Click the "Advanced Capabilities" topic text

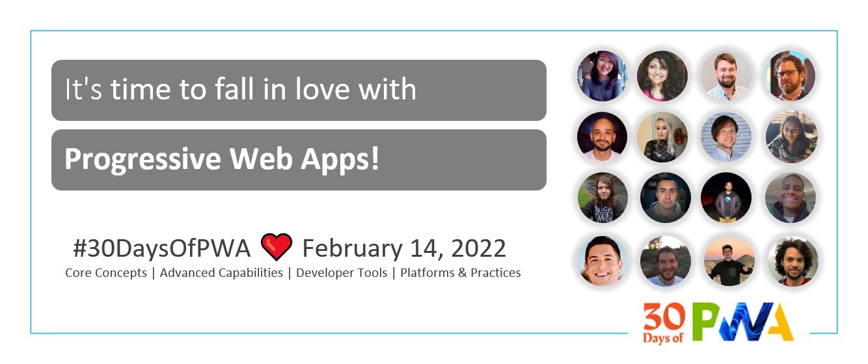point(221,273)
